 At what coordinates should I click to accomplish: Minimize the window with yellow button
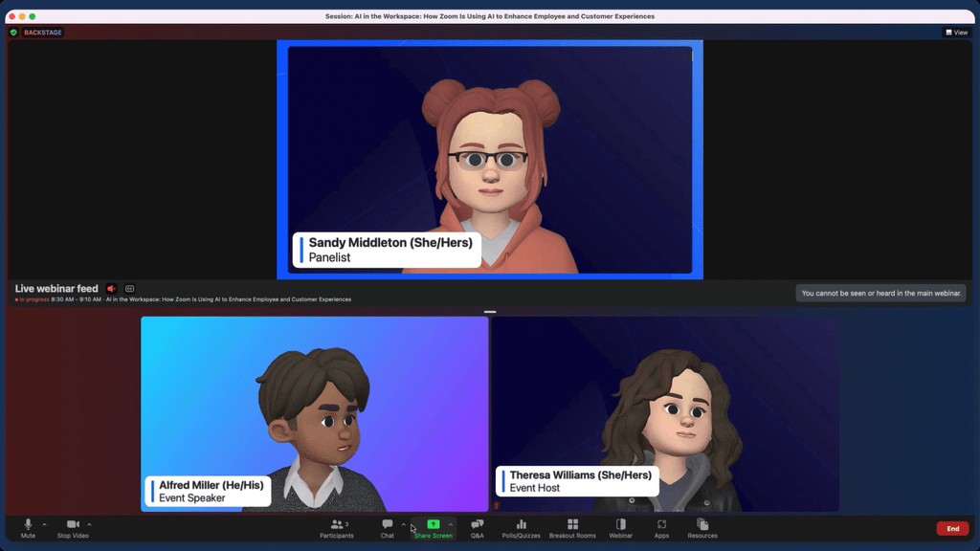tap(22, 16)
